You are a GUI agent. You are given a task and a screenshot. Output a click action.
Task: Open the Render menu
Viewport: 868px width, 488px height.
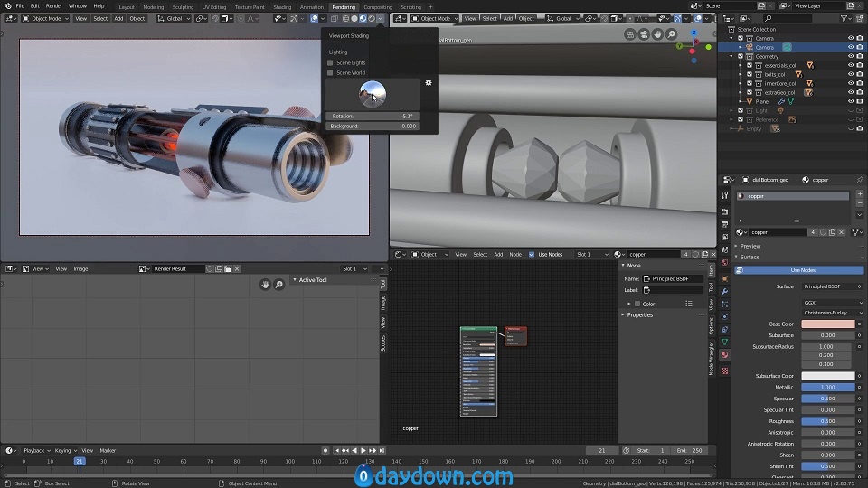pyautogui.click(x=53, y=6)
